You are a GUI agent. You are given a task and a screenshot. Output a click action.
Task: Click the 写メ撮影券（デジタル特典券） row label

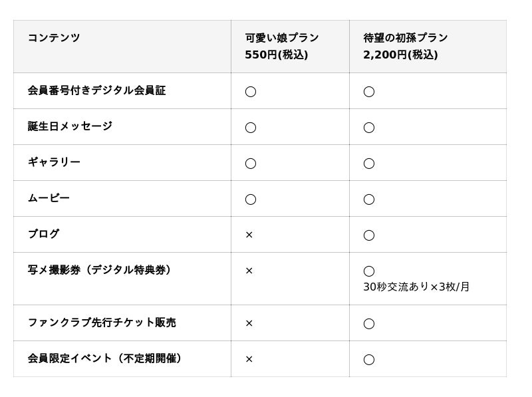[x=100, y=270]
